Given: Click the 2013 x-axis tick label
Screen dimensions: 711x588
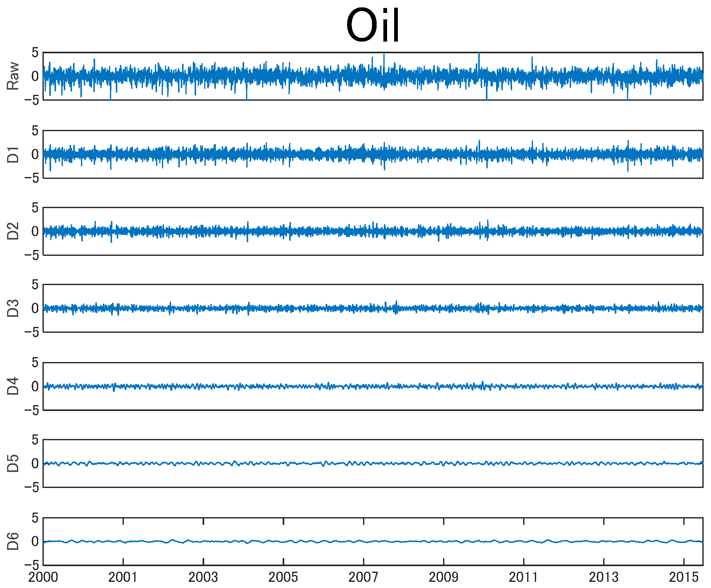Looking at the screenshot, I should pos(604,578).
